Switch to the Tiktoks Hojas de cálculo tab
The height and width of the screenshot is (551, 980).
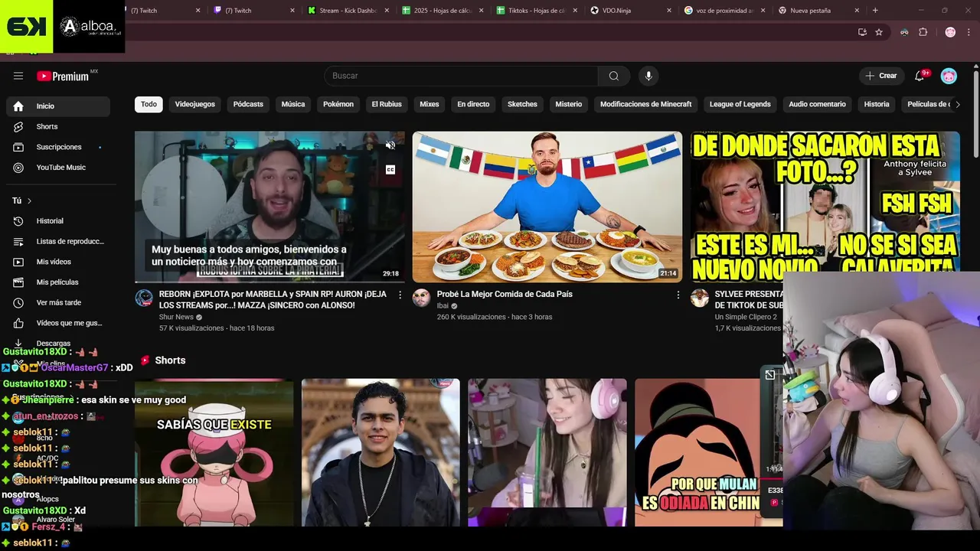point(537,11)
